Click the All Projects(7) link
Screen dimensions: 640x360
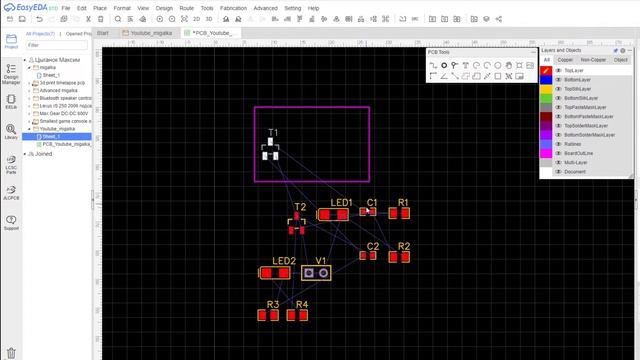tap(40, 33)
